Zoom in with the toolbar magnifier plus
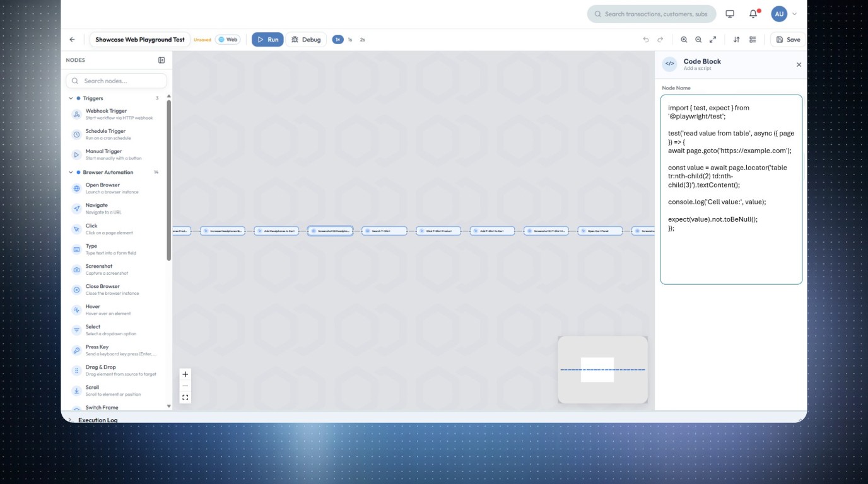Screen dimensions: 868x484 (x=684, y=39)
